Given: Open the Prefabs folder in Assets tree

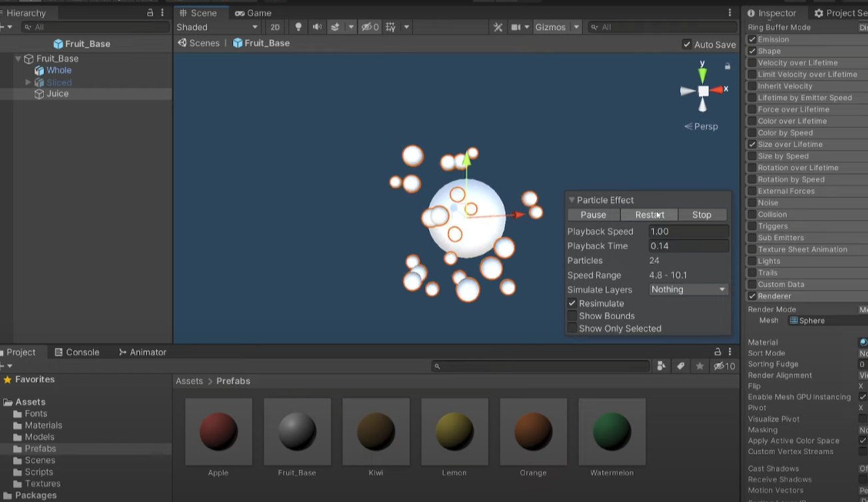Looking at the screenshot, I should [x=40, y=449].
